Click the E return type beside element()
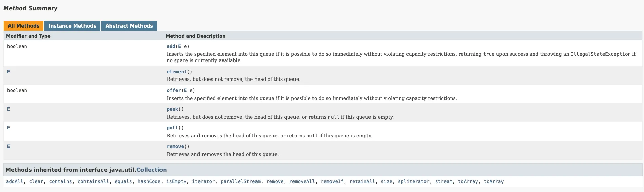This screenshot has width=644, height=192. point(8,72)
